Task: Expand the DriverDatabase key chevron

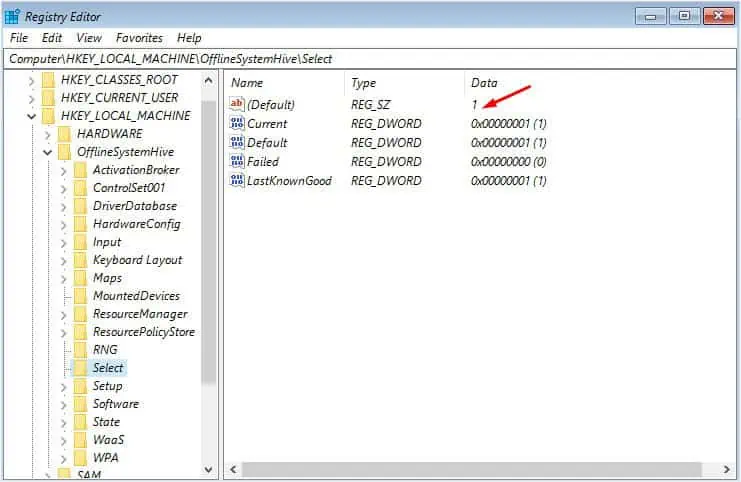Action: click(63, 207)
